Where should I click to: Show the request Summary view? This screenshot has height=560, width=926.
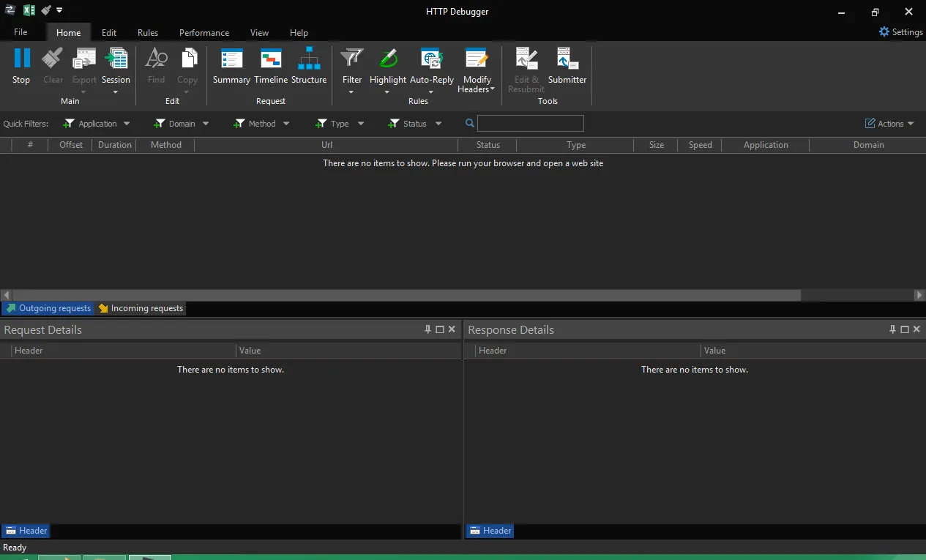[231, 66]
